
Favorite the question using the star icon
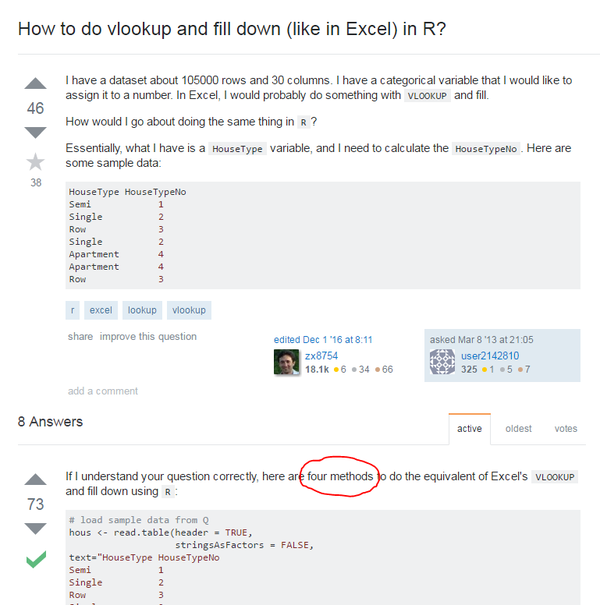click(35, 162)
